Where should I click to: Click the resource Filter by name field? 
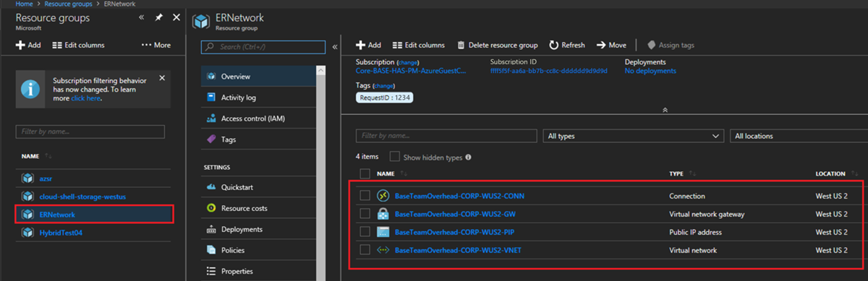(x=446, y=136)
